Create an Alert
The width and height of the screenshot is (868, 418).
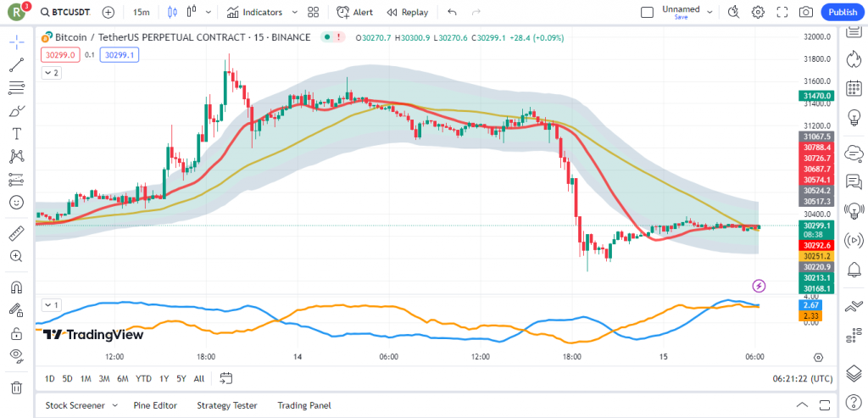tap(355, 12)
